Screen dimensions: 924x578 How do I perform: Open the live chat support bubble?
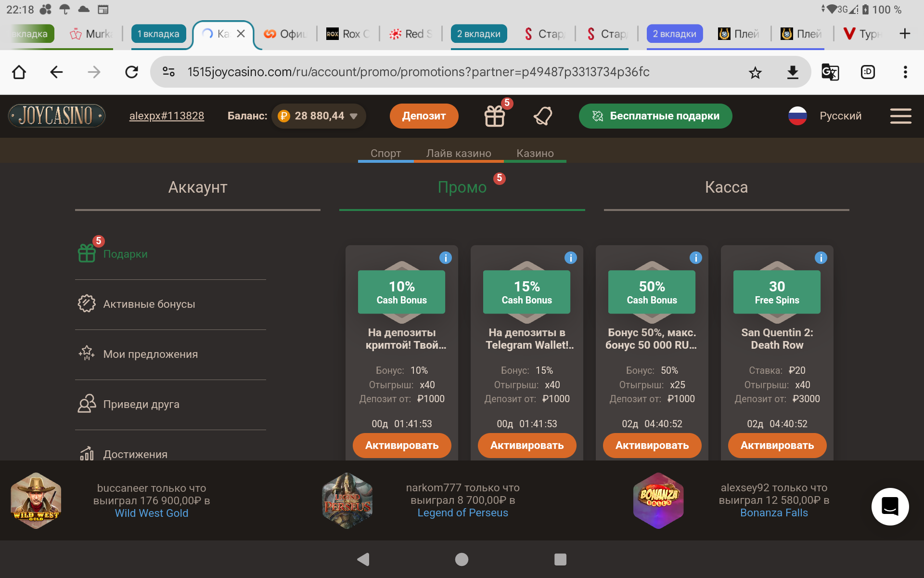(890, 506)
